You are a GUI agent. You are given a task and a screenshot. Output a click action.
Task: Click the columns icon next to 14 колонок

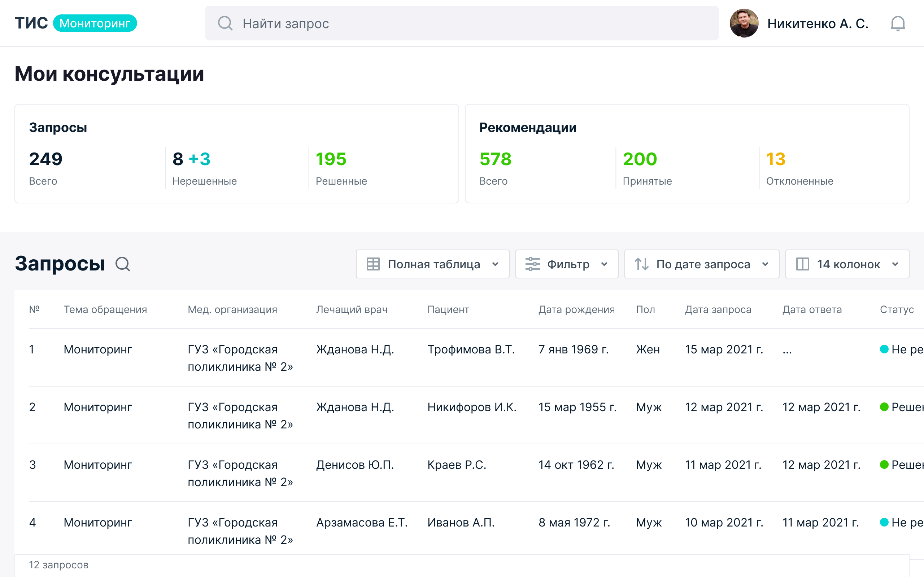pos(802,264)
